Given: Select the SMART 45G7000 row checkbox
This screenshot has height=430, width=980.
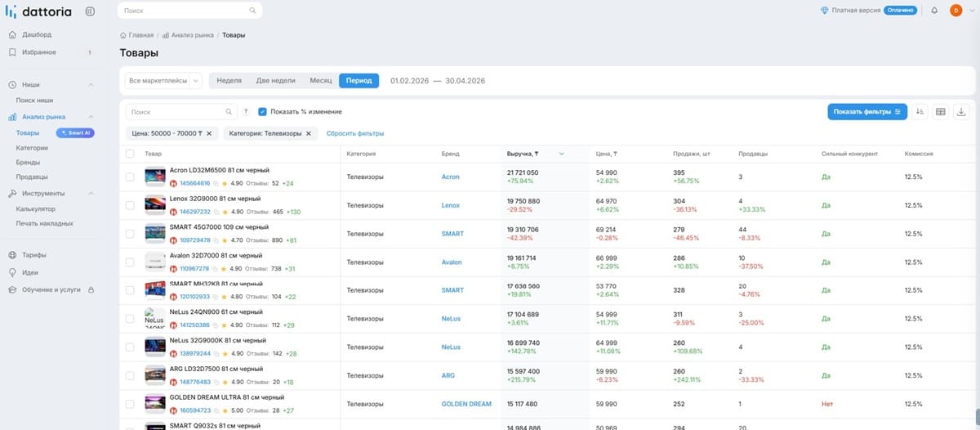Looking at the screenshot, I should 130,234.
